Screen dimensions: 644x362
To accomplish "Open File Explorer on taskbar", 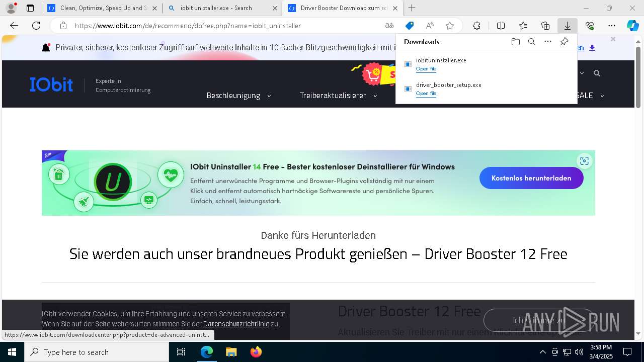I will pyautogui.click(x=231, y=352).
